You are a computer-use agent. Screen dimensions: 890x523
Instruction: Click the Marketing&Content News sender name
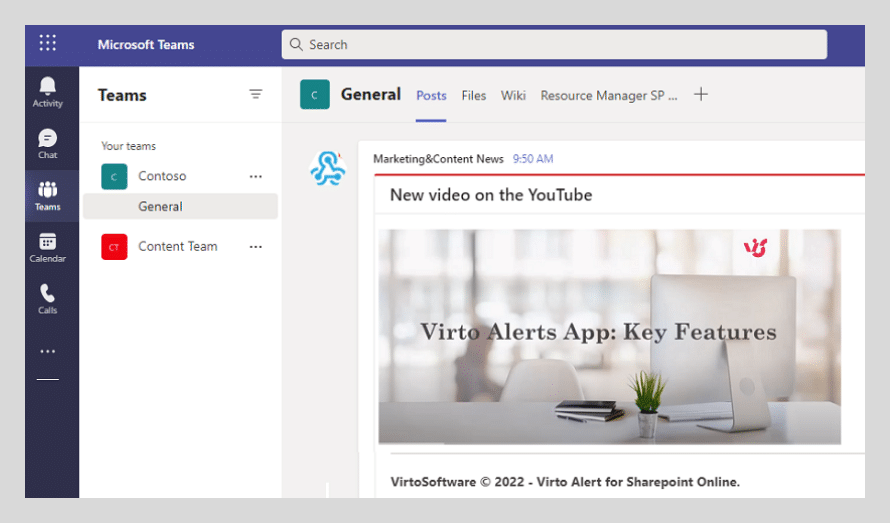(x=438, y=159)
